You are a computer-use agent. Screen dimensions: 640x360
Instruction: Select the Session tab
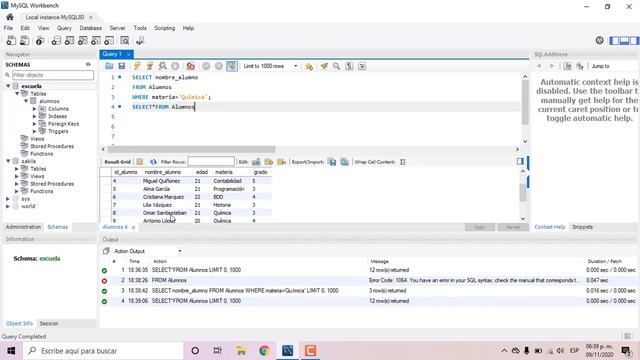[49, 323]
